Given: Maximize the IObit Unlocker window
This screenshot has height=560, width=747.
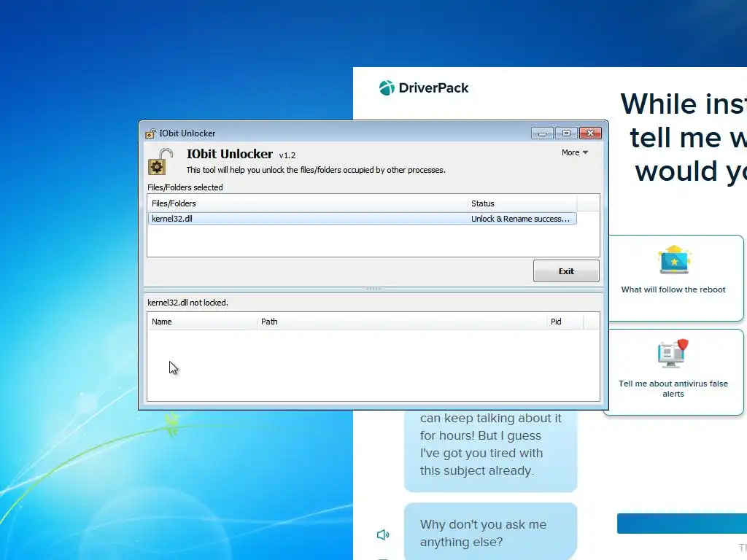Looking at the screenshot, I should point(566,133).
